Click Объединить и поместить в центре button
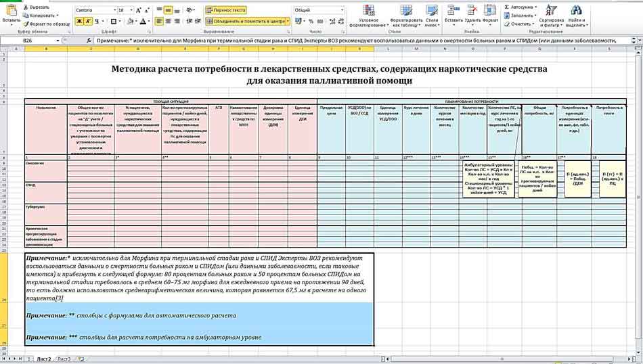Image resolution: width=643 pixels, height=364 pixels. (245, 21)
